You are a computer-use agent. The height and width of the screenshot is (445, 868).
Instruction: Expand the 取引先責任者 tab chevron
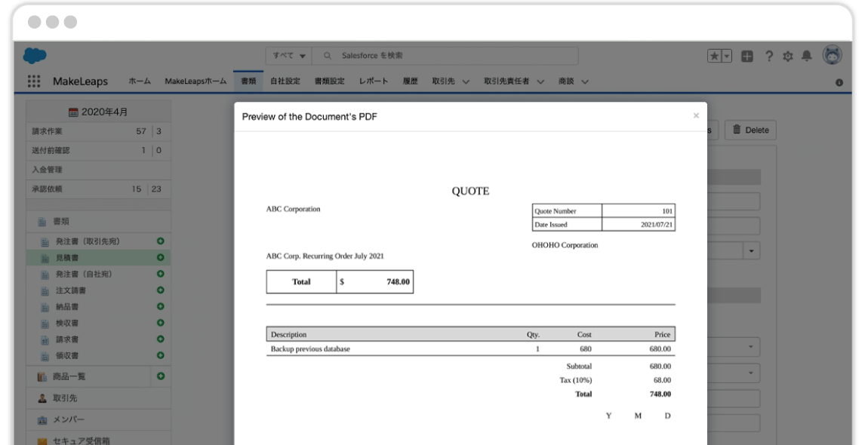coord(540,81)
